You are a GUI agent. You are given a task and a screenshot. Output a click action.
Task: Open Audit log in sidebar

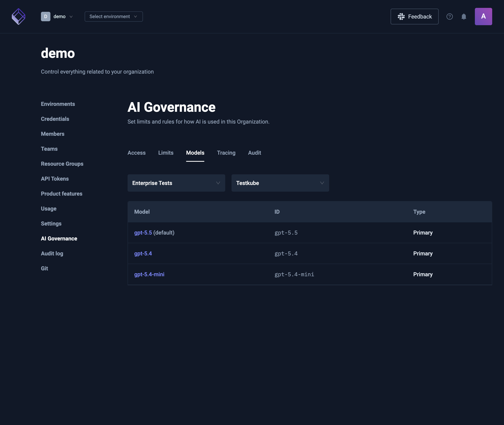point(52,253)
